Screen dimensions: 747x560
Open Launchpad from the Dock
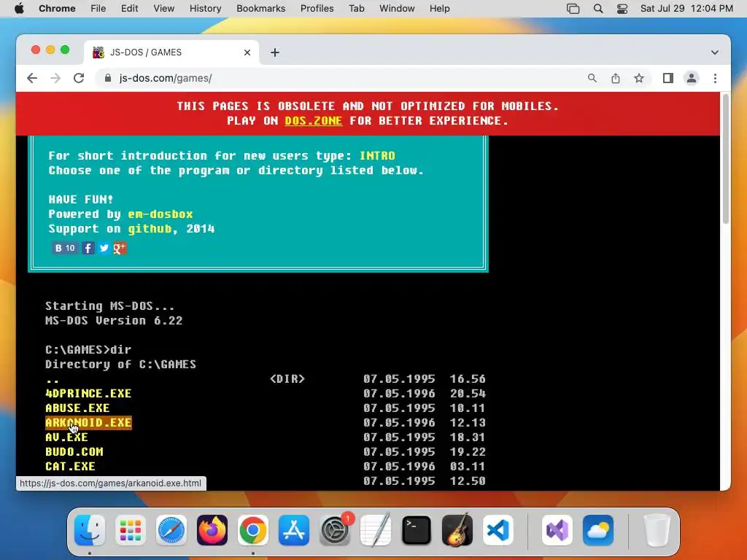131,530
